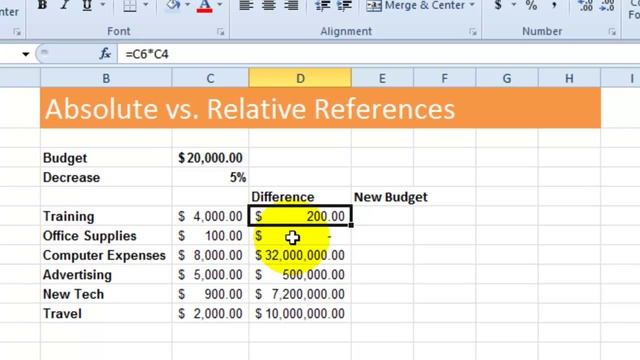Select the Advertising label cell

pos(106,275)
